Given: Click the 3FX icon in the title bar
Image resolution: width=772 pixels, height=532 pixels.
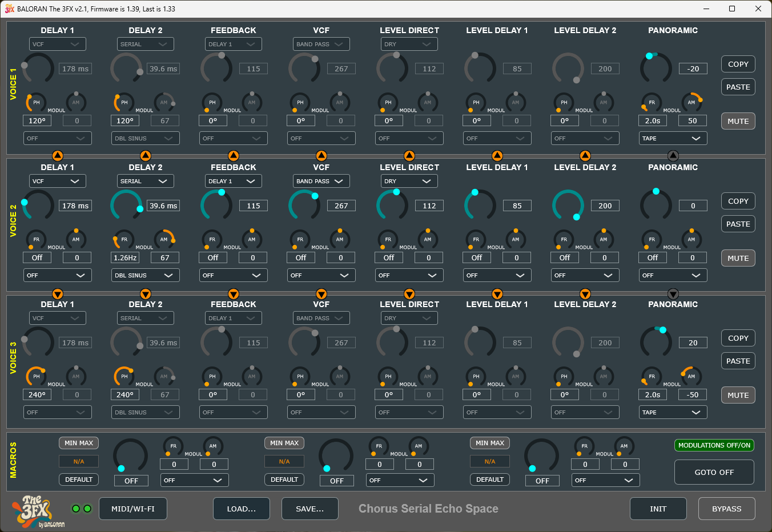Looking at the screenshot, I should [x=10, y=9].
